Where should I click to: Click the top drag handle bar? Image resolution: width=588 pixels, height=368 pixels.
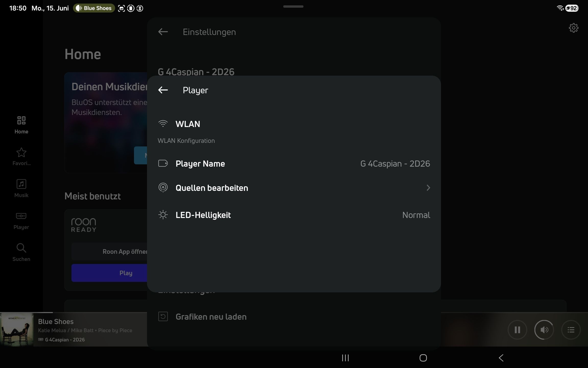(x=293, y=6)
